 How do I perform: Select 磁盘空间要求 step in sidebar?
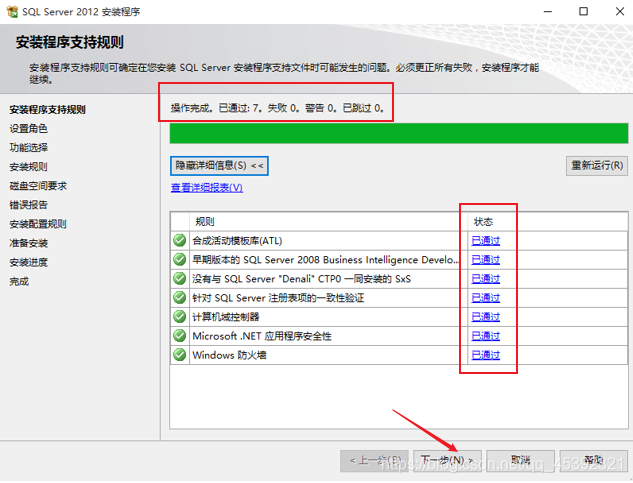[x=38, y=186]
